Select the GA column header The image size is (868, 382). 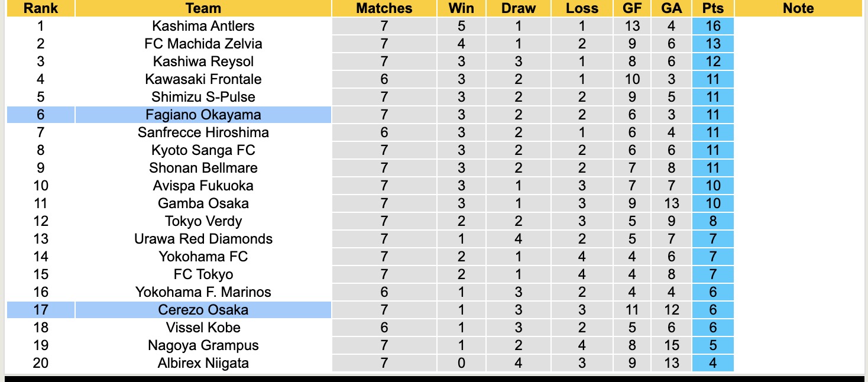(x=672, y=8)
